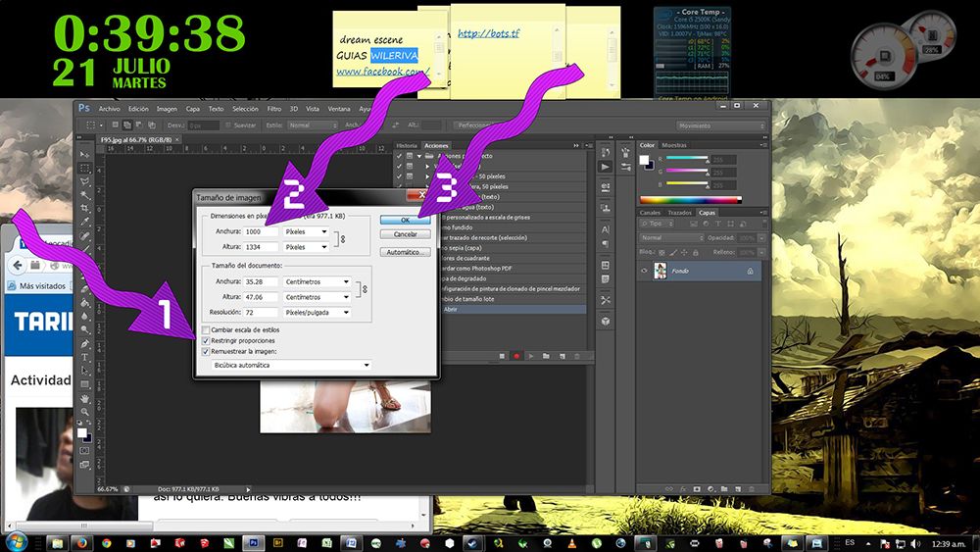Toggle Remuestrear la imagen checkbox

(206, 351)
